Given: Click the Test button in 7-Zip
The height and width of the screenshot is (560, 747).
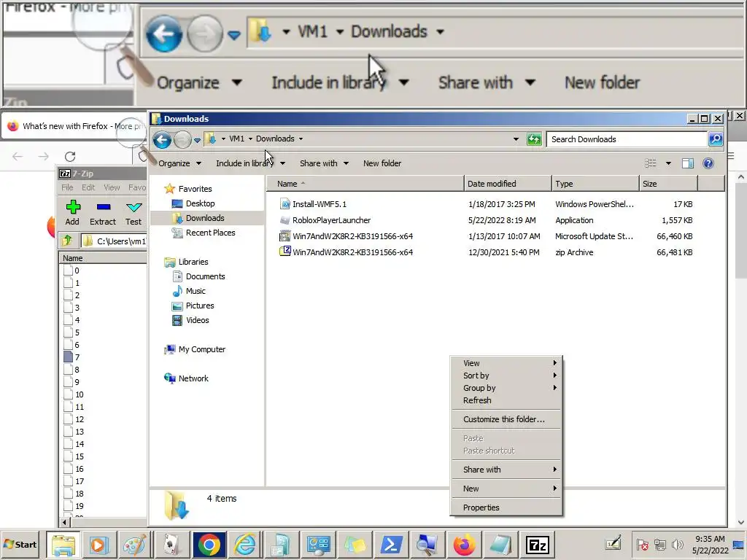Looking at the screenshot, I should [133, 212].
